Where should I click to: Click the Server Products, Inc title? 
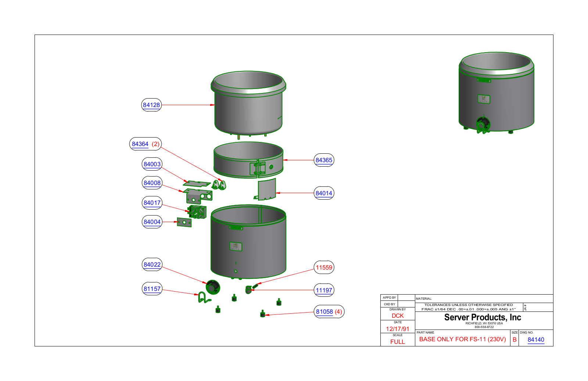pos(483,317)
